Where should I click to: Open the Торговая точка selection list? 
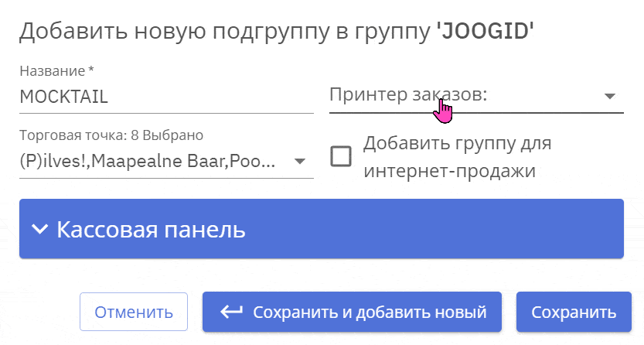pos(166,162)
